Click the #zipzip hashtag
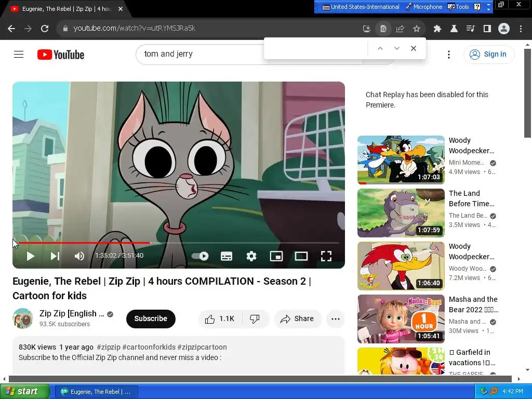 click(109, 347)
